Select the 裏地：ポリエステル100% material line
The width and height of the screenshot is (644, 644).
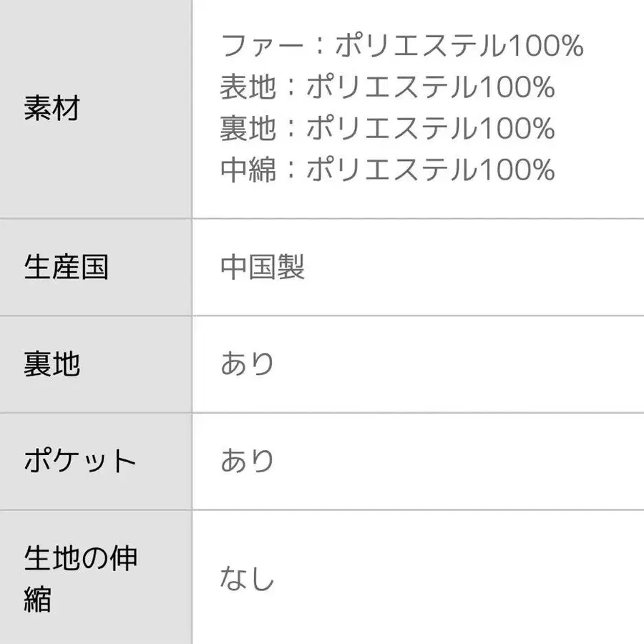[388, 130]
